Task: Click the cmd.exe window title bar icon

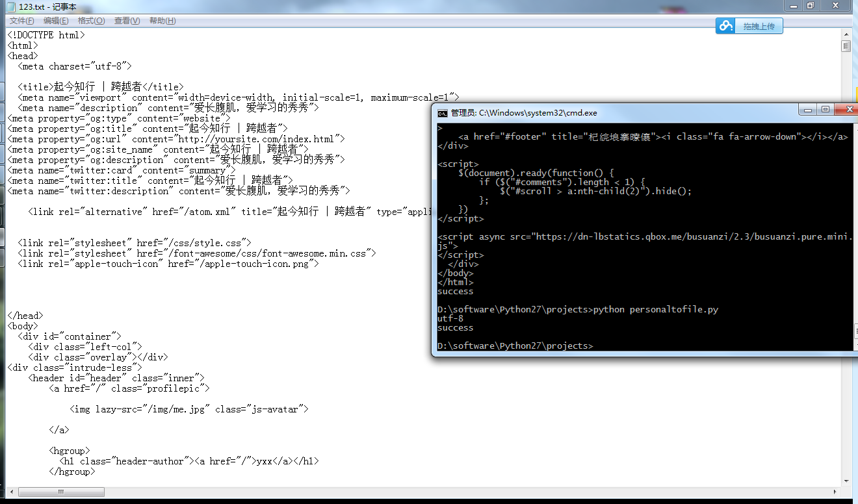Action: pos(442,112)
